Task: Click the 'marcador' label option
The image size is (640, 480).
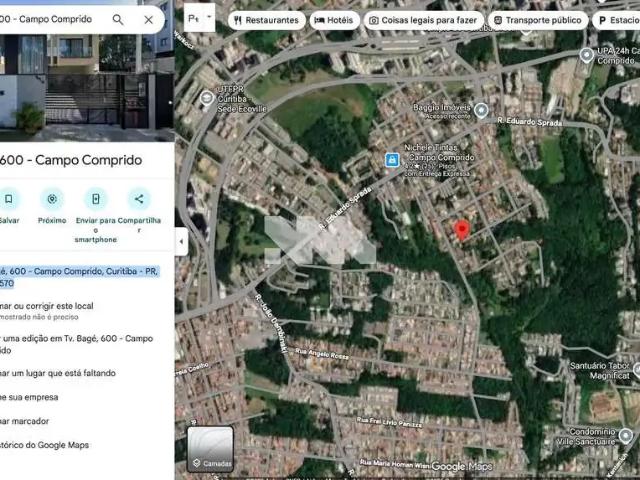Action: [24, 421]
